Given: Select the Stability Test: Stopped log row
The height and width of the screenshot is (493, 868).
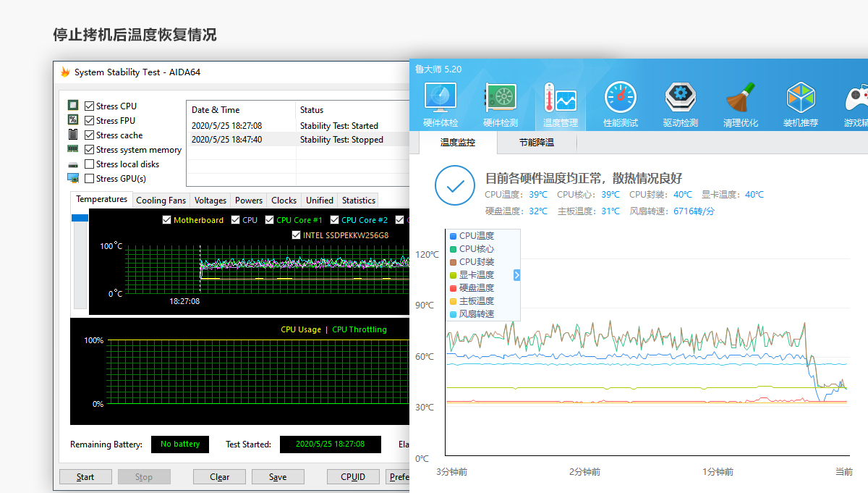Looking at the screenshot, I should (x=297, y=140).
